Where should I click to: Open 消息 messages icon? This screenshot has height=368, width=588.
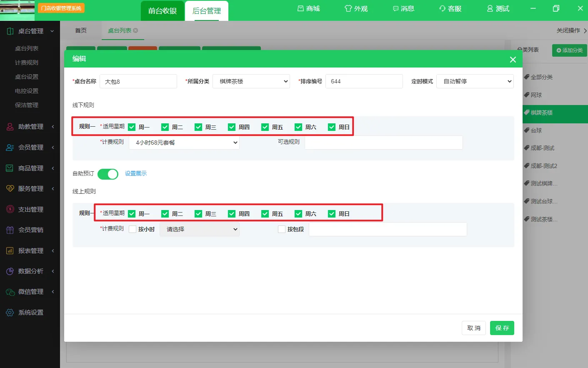click(395, 8)
